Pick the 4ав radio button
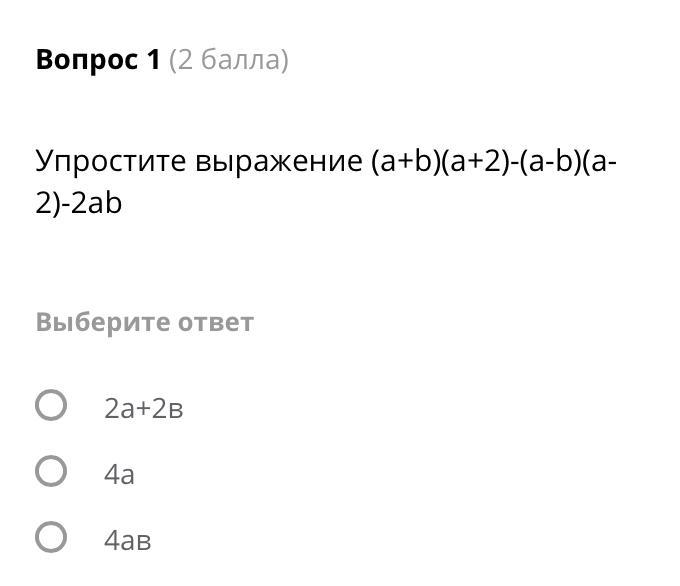Image resolution: width=680 pixels, height=586 pixels. pos(51,538)
